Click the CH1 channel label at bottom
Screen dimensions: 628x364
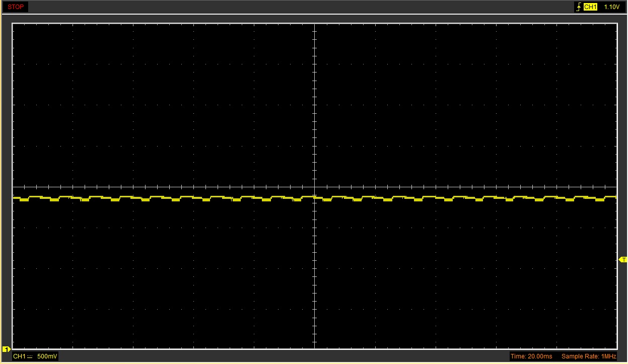coord(19,356)
